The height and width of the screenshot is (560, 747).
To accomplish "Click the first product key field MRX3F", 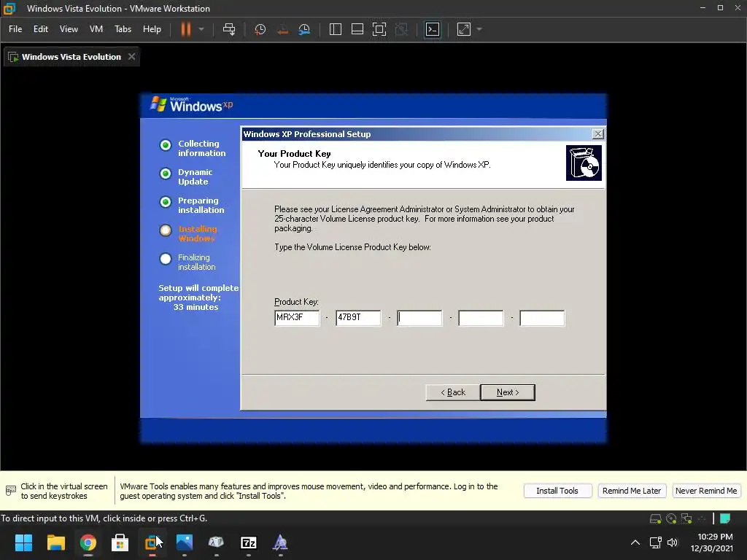I will click(297, 318).
